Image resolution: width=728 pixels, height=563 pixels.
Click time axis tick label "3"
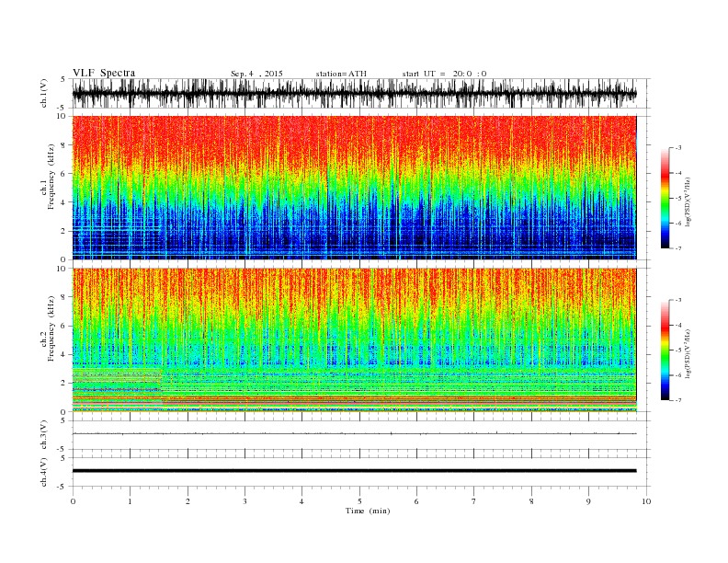245,501
